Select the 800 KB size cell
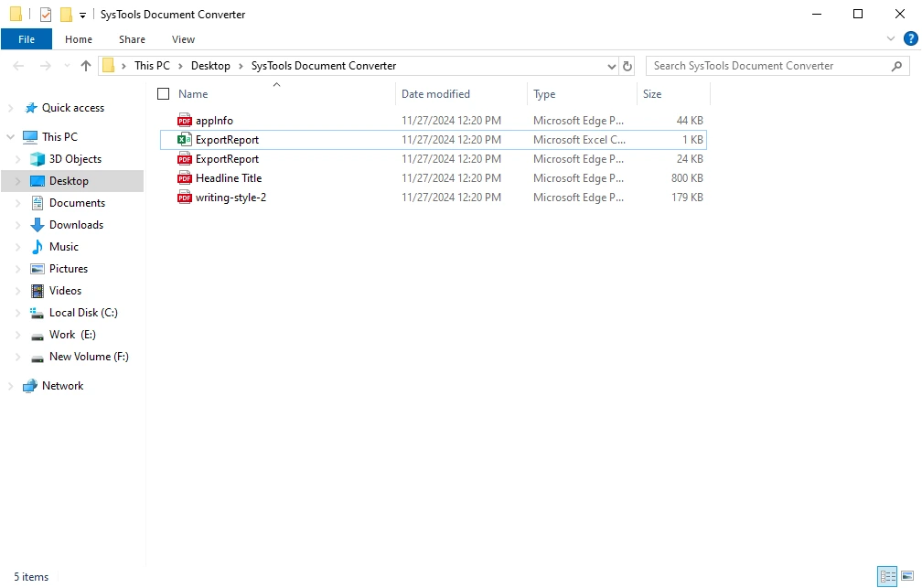 [687, 178]
